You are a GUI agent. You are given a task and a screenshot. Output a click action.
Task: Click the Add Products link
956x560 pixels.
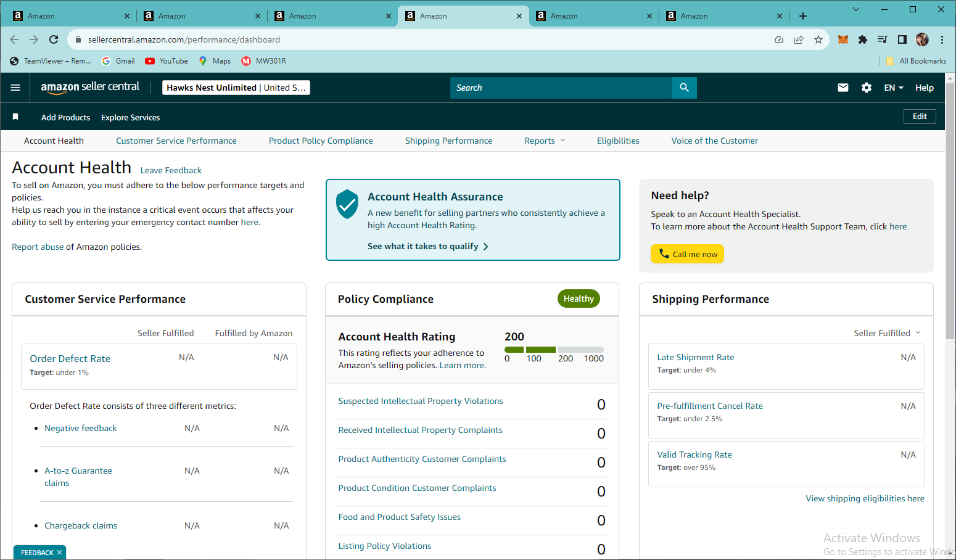(65, 117)
